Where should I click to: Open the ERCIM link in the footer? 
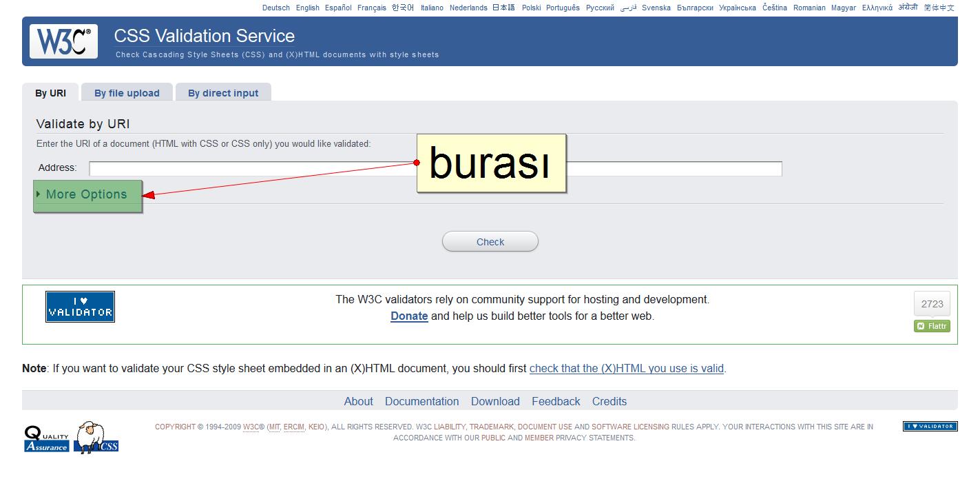(x=294, y=427)
